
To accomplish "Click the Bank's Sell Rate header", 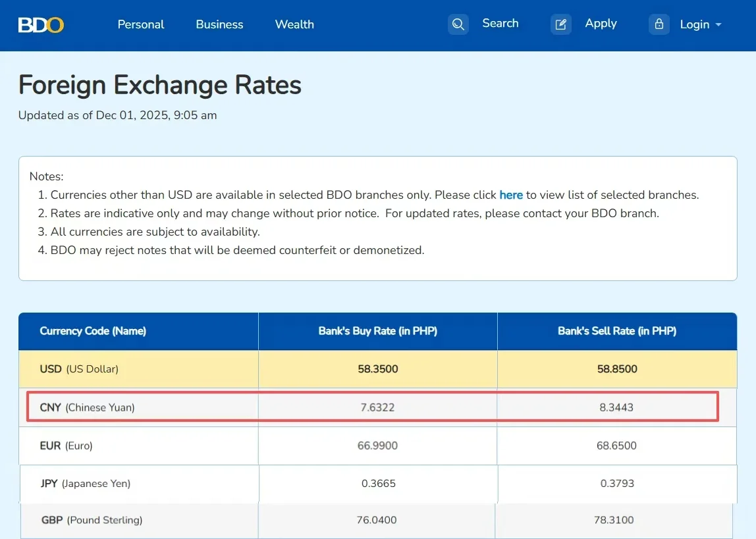I will (x=617, y=331).
